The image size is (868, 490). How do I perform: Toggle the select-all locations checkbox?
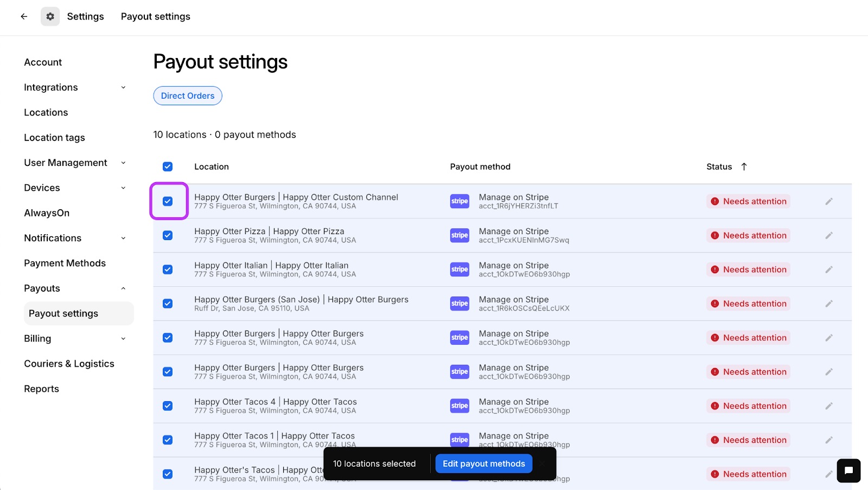click(168, 166)
